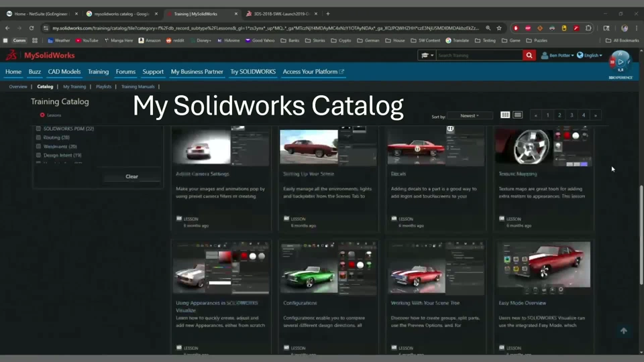This screenshot has height=362, width=644.
Task: Open the Forums menu item
Action: click(x=125, y=72)
